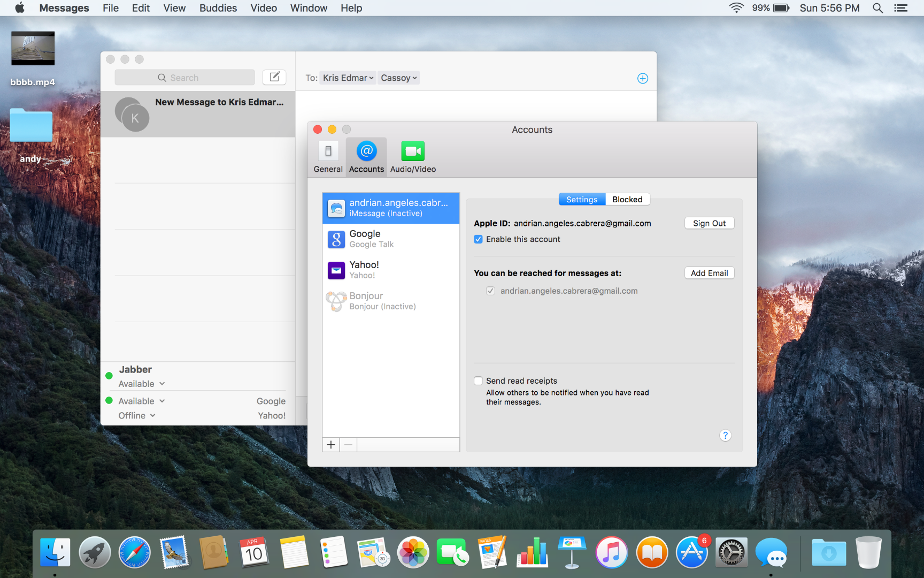Open the Jabber Available status dropdown

(x=142, y=384)
